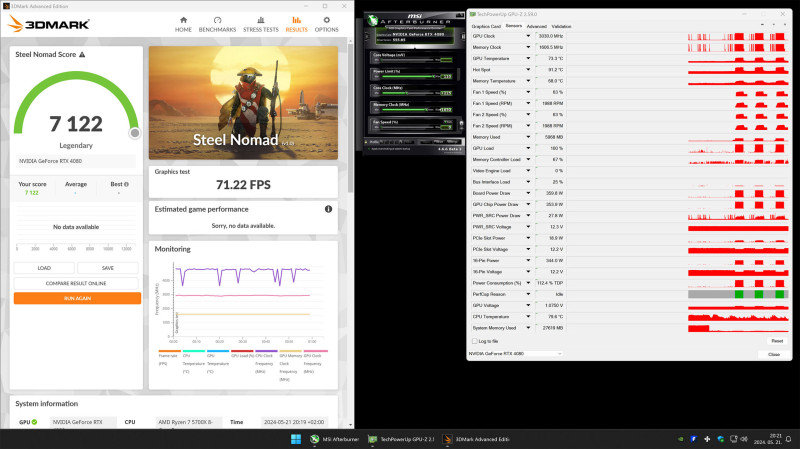Click the Afterburner profile lock icon
Image resolution: width=800 pixels, height=449 pixels.
366,141
